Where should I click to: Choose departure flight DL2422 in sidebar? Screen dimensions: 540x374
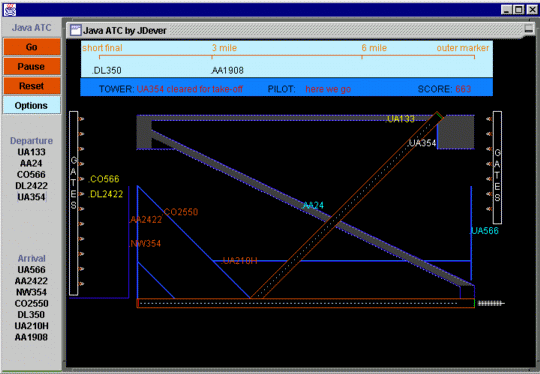point(31,186)
